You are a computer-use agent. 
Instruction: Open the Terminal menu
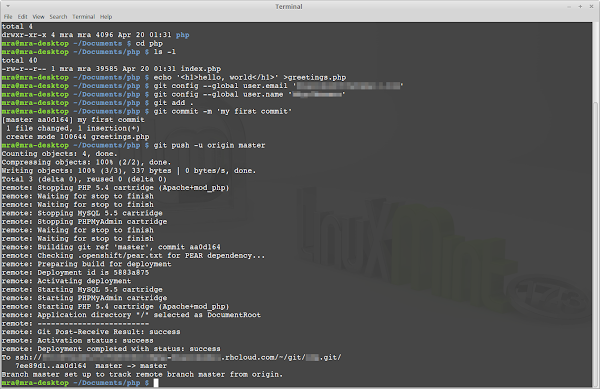[83, 16]
